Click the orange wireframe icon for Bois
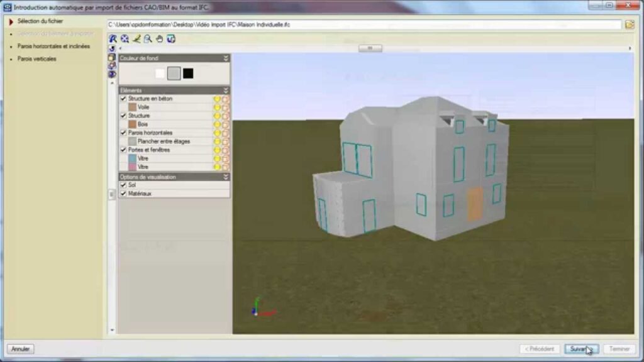The image size is (644, 362). [x=226, y=124]
